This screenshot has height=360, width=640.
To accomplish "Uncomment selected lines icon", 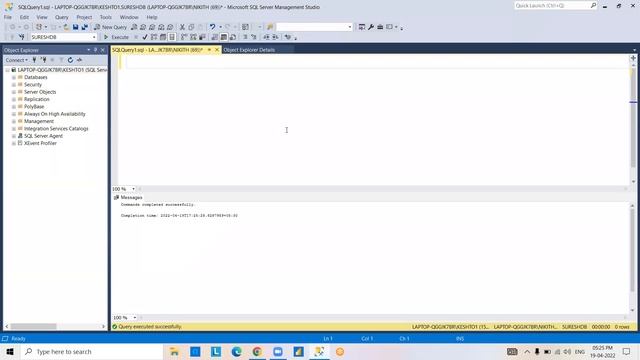I will point(253,37).
